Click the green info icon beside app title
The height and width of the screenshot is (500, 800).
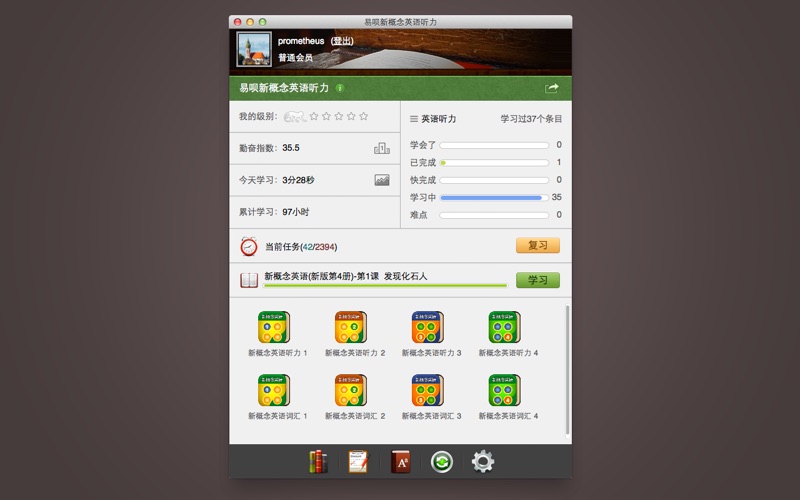click(340, 88)
